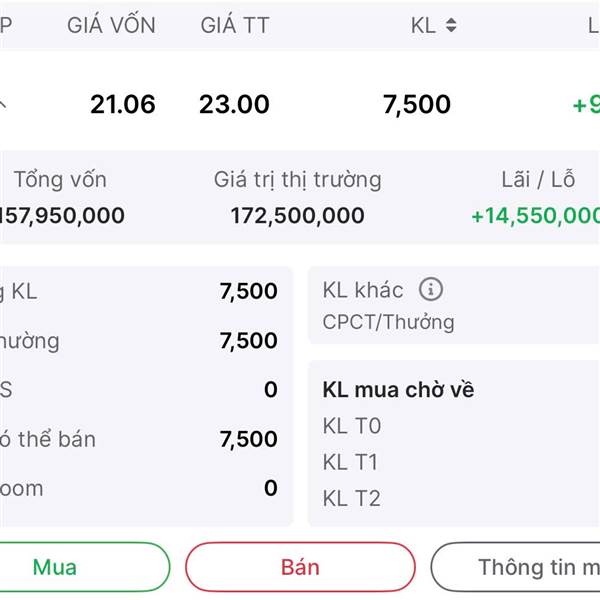Image resolution: width=600 pixels, height=600 pixels.
Task: Select the KL T2 row
Action: tap(352, 498)
